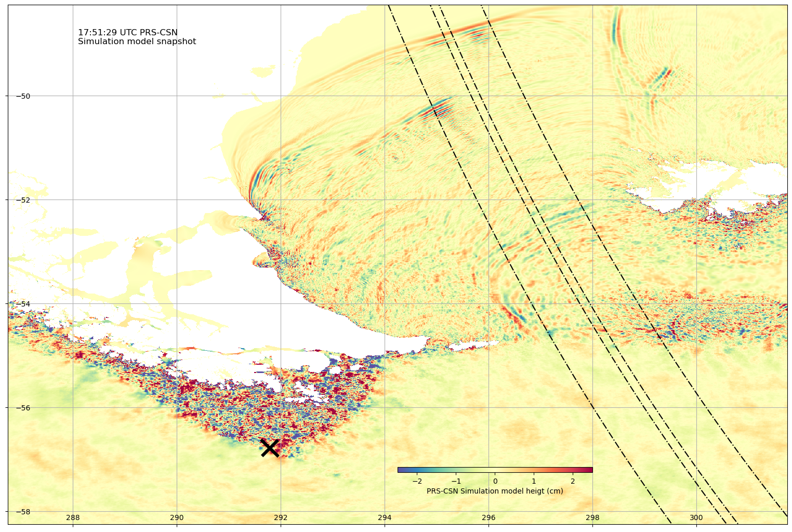Click the 292 longitude tick label
792x532 pixels.
[x=281, y=517]
